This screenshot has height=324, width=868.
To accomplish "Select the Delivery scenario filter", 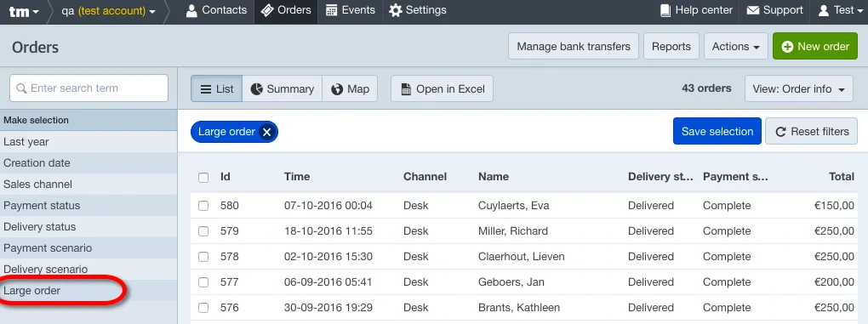I will 89,270.
